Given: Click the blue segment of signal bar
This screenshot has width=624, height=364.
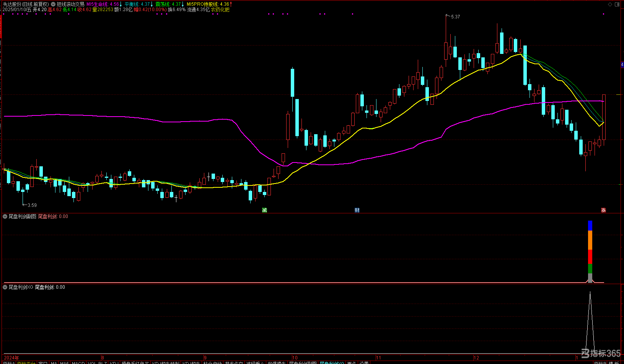Looking at the screenshot, I should (x=590, y=226).
